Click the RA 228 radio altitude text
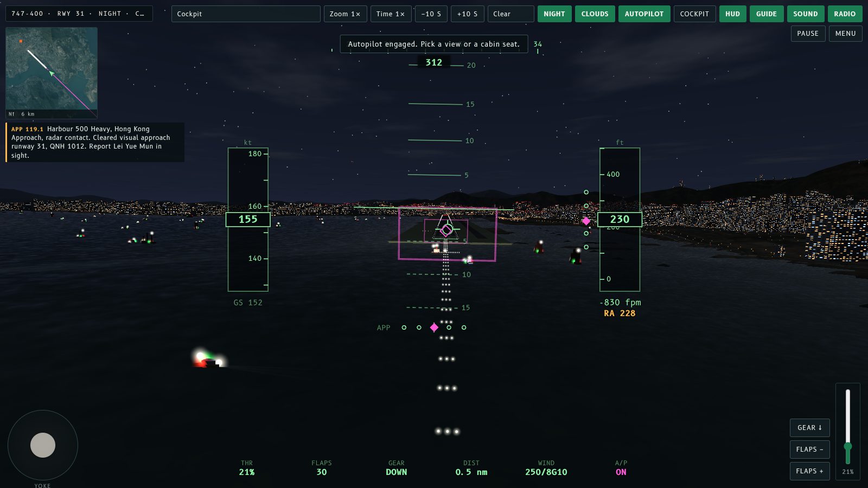The image size is (868, 488). (620, 313)
